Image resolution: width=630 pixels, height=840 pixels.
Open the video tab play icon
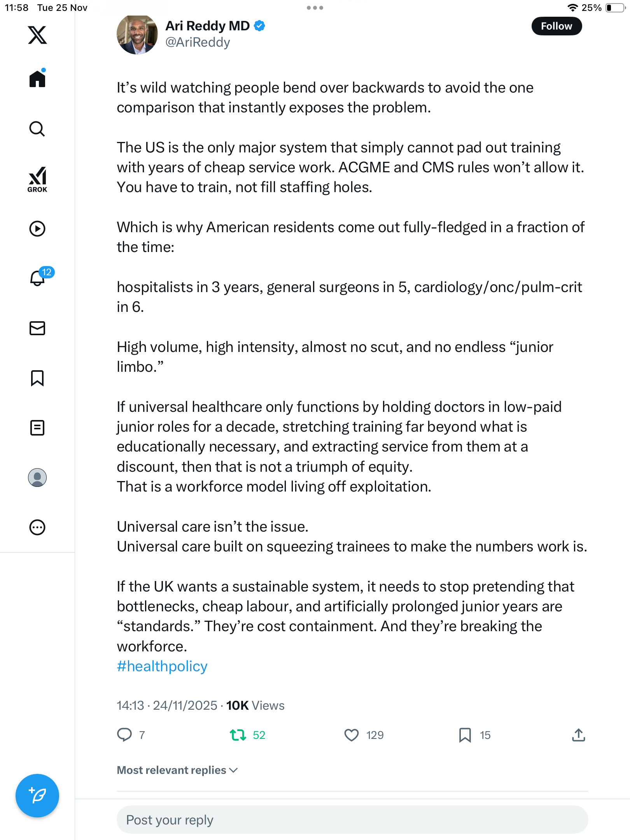pos(37,229)
